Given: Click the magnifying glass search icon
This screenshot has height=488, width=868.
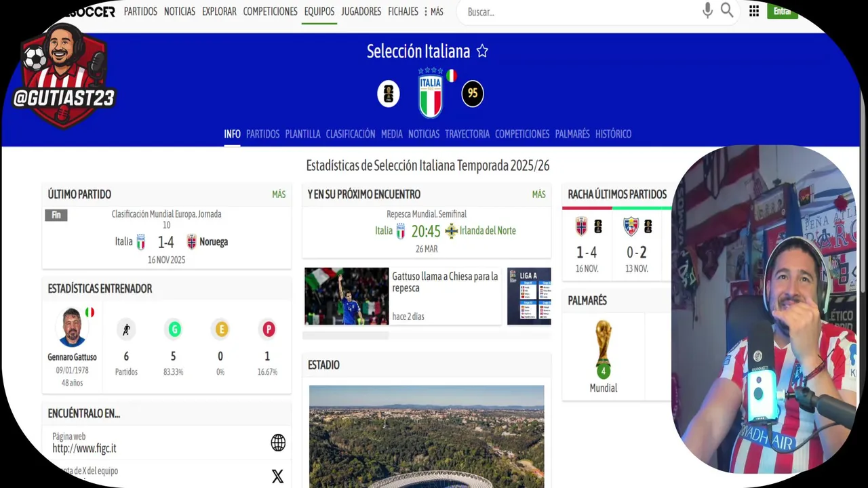Looking at the screenshot, I should (x=727, y=11).
